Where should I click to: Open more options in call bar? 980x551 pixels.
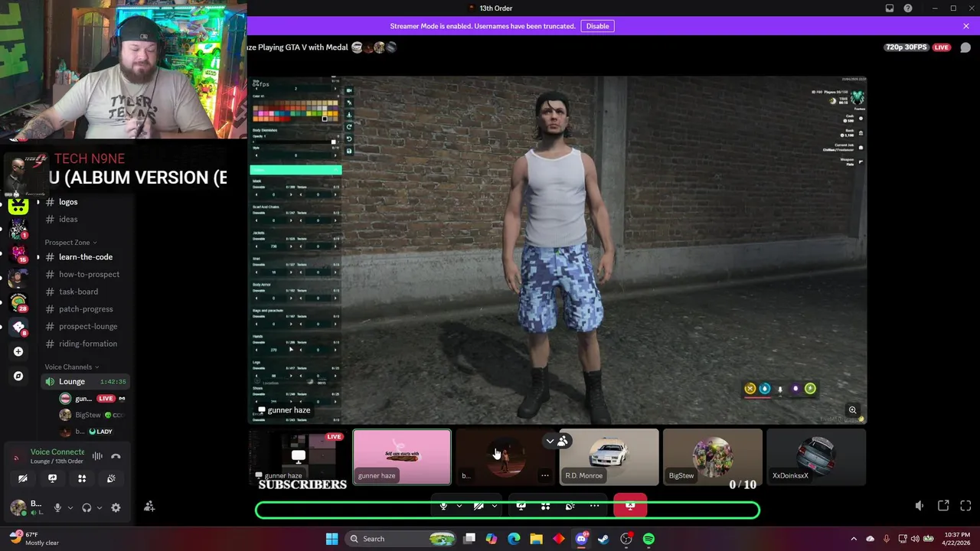pos(594,506)
